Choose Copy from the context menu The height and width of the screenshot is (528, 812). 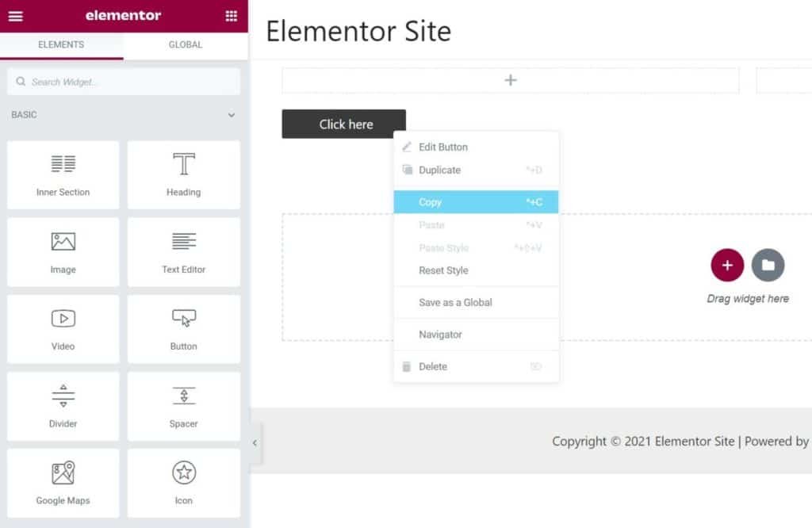476,202
